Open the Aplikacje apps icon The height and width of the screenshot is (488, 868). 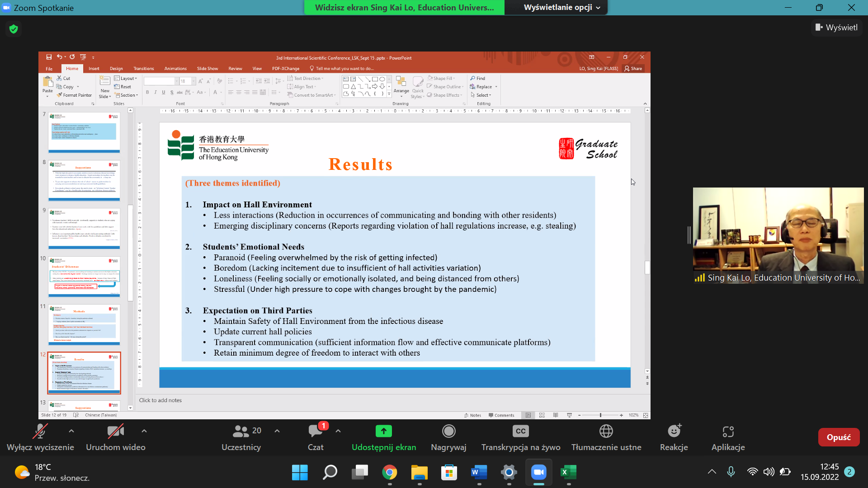[728, 432]
